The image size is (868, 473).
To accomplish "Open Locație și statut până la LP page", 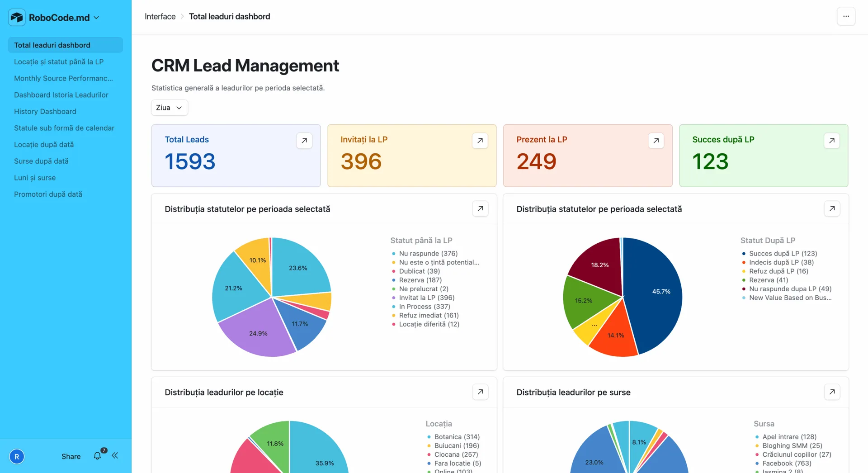I will point(65,61).
